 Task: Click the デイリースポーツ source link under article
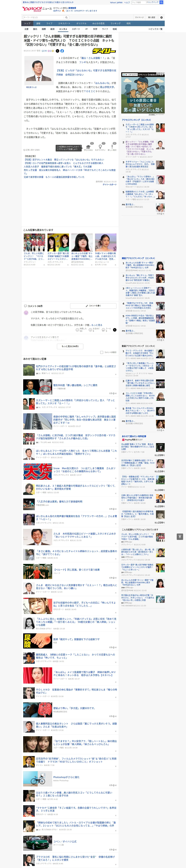click(x=109, y=185)
